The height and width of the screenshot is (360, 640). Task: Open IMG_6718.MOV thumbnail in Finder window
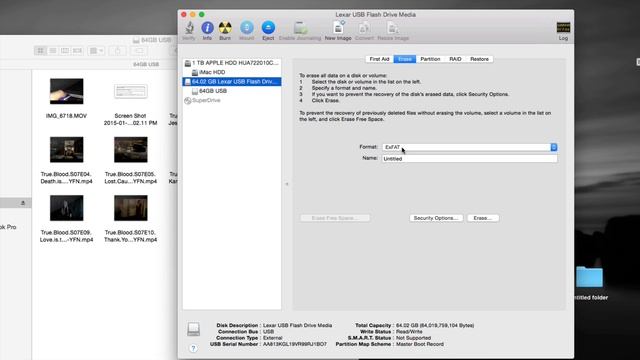click(67, 91)
